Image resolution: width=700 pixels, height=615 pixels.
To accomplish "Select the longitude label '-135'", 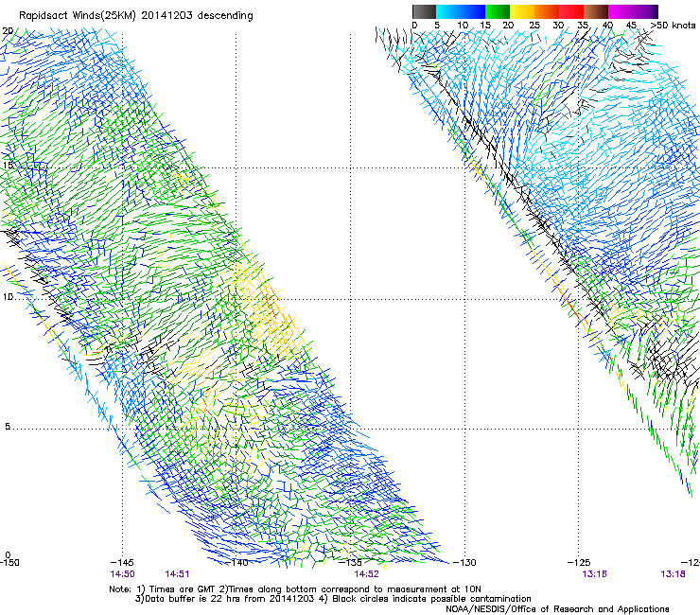I will [x=350, y=562].
